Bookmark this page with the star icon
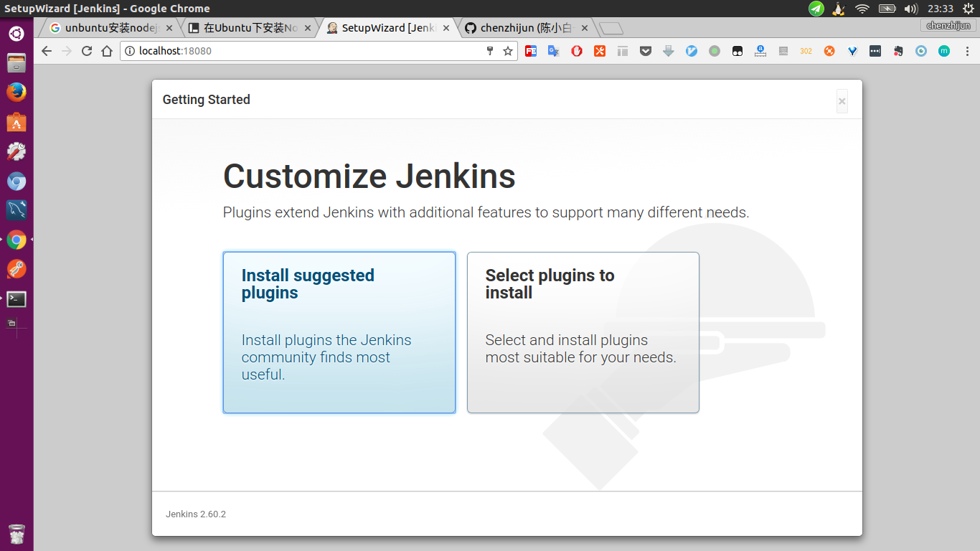 tap(508, 51)
